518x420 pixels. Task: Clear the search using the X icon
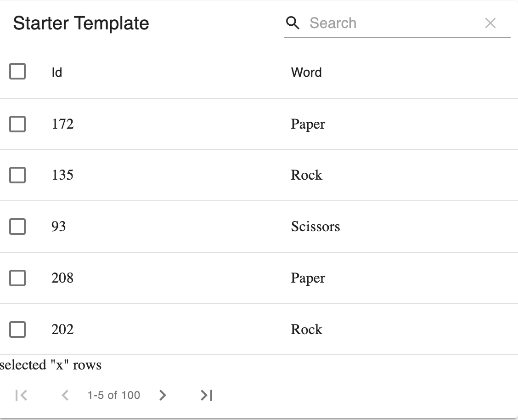click(x=490, y=23)
